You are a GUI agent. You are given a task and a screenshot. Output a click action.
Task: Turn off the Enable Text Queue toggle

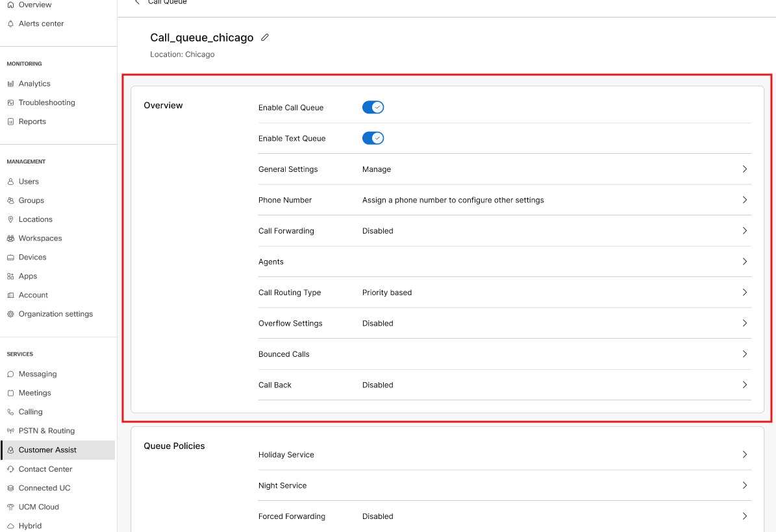[373, 138]
